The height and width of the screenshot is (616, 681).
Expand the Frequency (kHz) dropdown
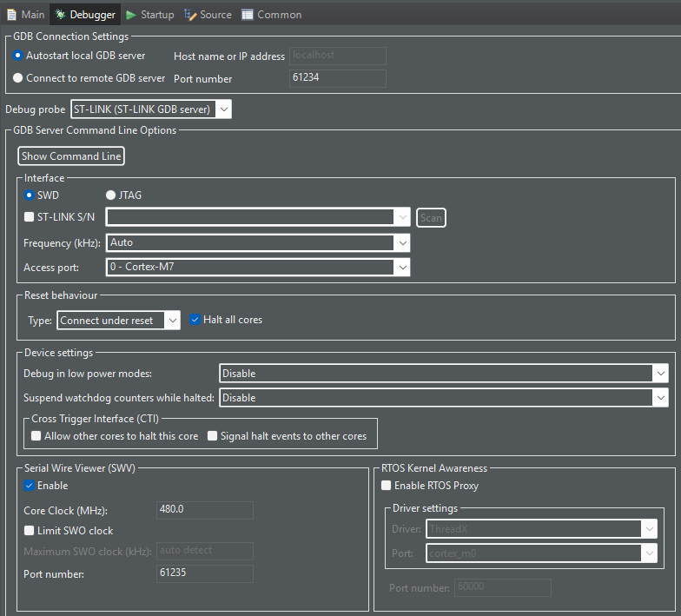(258, 243)
